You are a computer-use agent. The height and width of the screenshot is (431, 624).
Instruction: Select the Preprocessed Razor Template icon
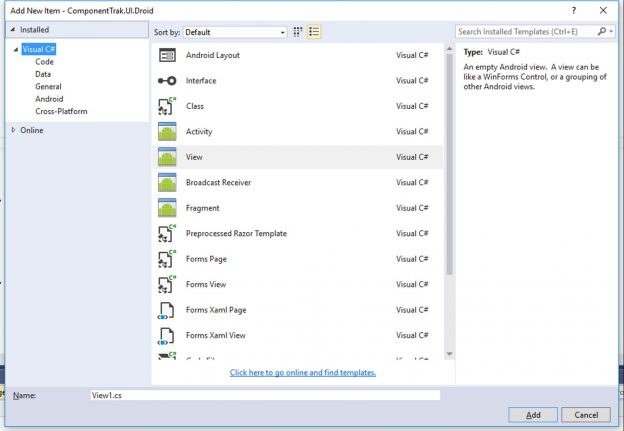click(x=167, y=234)
